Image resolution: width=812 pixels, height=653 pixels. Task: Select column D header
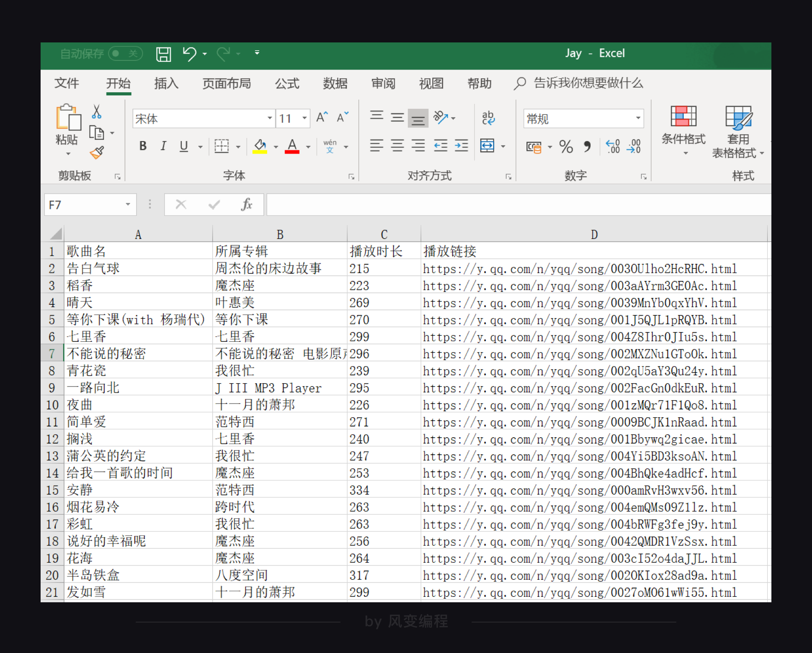pyautogui.click(x=594, y=234)
